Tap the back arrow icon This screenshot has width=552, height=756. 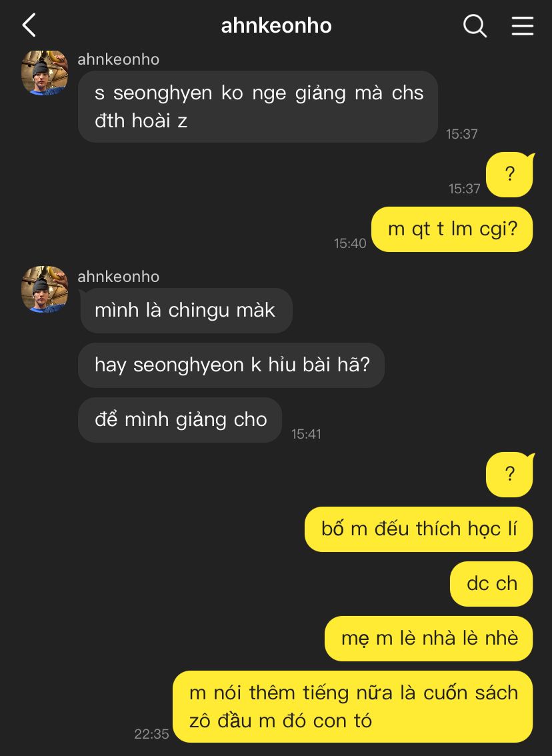29,26
